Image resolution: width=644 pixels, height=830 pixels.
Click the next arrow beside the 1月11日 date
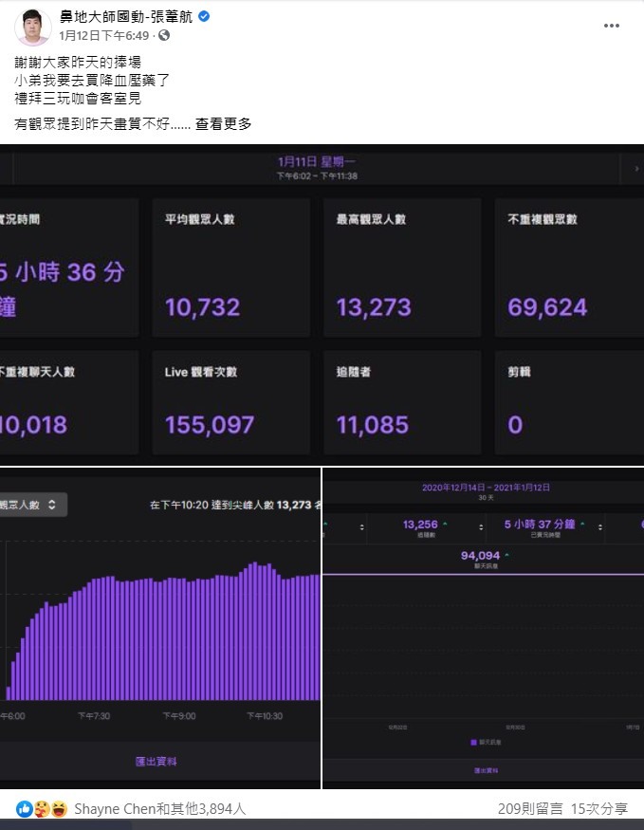(636, 168)
